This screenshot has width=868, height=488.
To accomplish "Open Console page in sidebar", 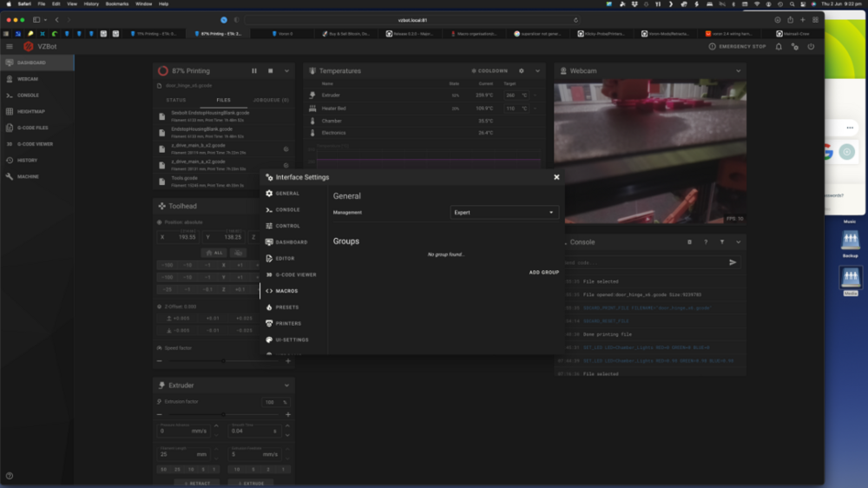I will click(36, 96).
